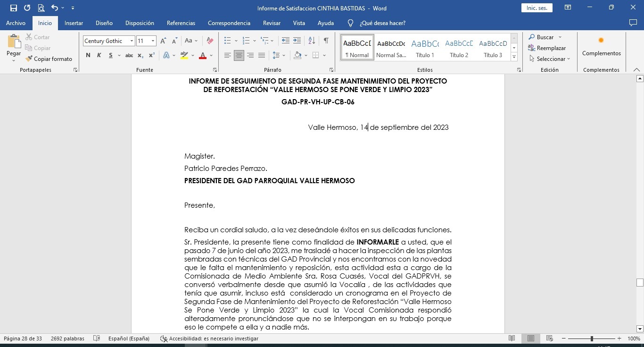Select the Título 1 style thumbnail

(425, 47)
